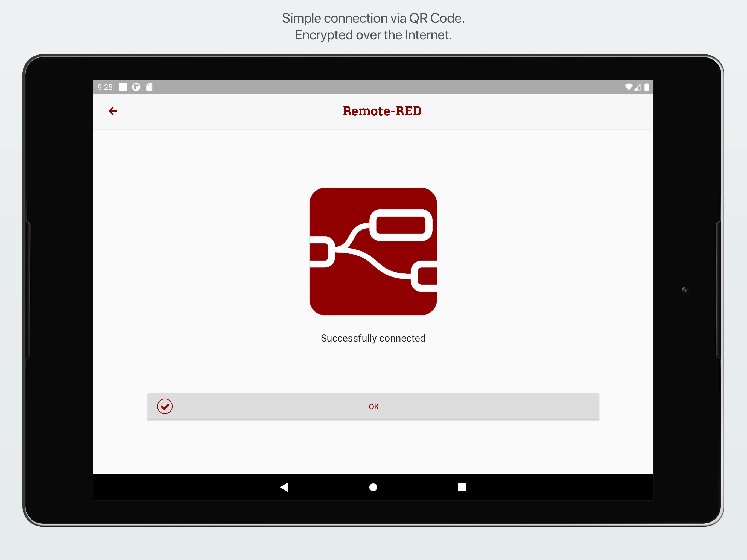Screen dimensions: 747x560
Task: Tap the 'Successfully connected' message
Action: (x=373, y=338)
